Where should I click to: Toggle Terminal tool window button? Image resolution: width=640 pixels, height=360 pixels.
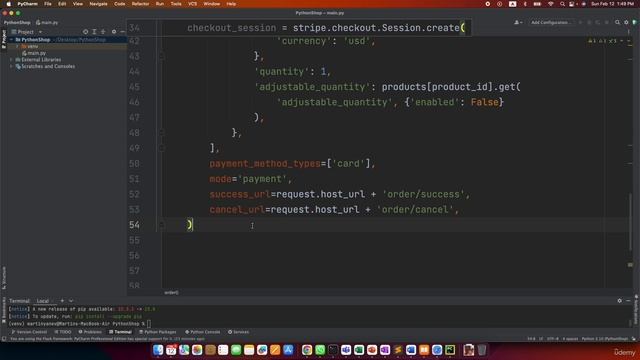coord(120,332)
